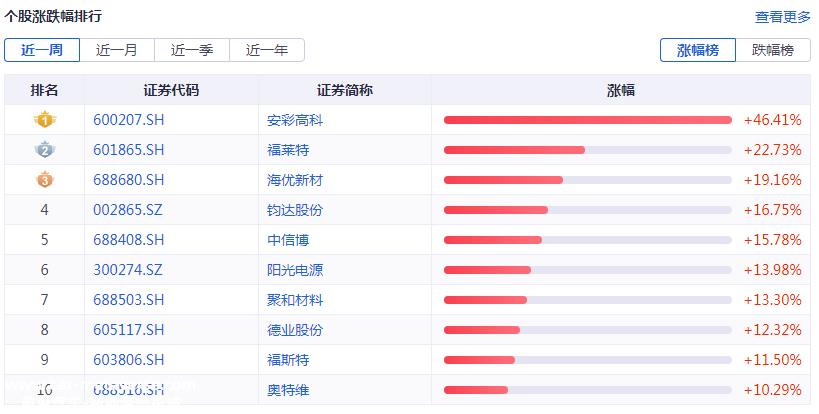Open stock code 688680.SH

[x=128, y=180]
